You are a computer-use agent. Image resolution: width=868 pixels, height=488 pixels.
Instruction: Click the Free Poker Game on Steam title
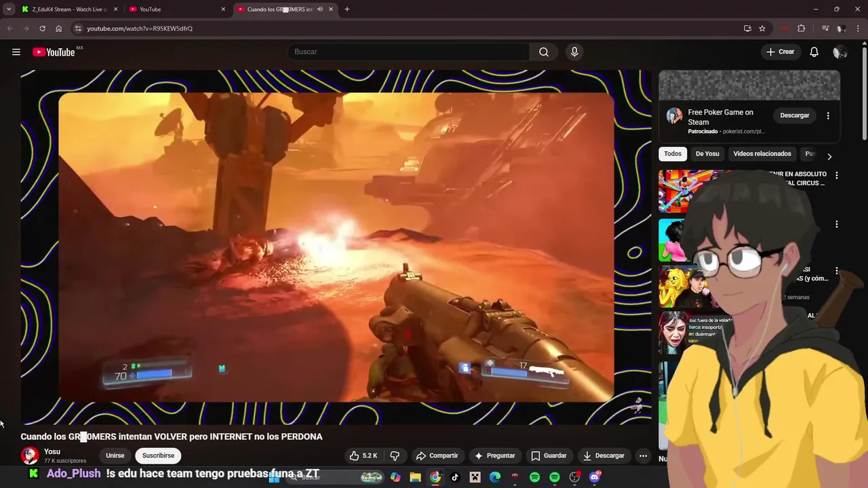(720, 117)
